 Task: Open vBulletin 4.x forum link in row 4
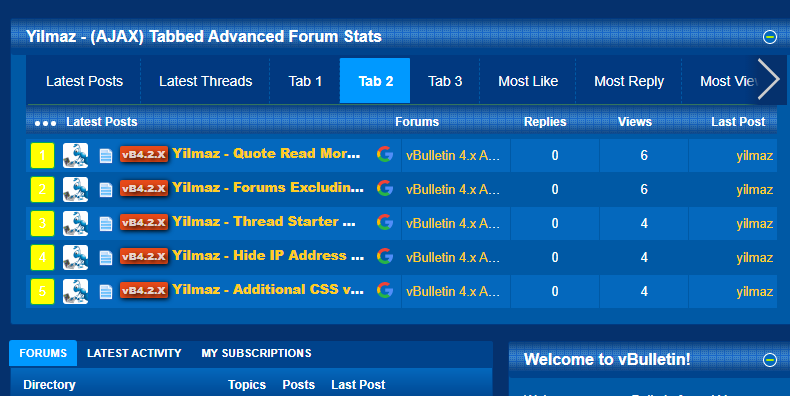click(452, 257)
